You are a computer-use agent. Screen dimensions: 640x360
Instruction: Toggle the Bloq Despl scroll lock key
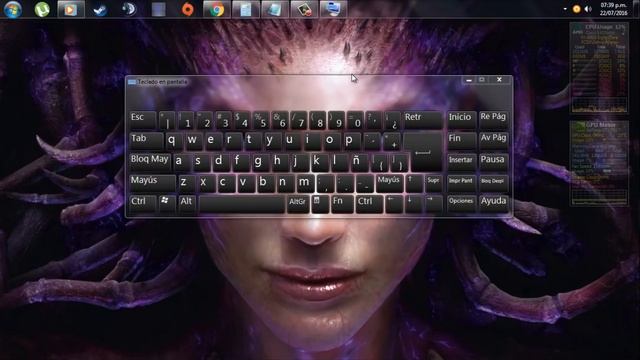[493, 183]
